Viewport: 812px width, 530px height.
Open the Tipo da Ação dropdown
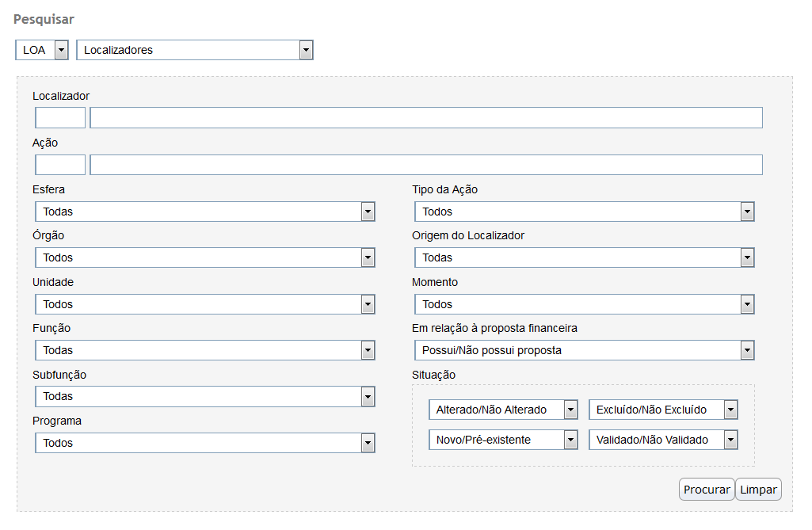[584, 212]
